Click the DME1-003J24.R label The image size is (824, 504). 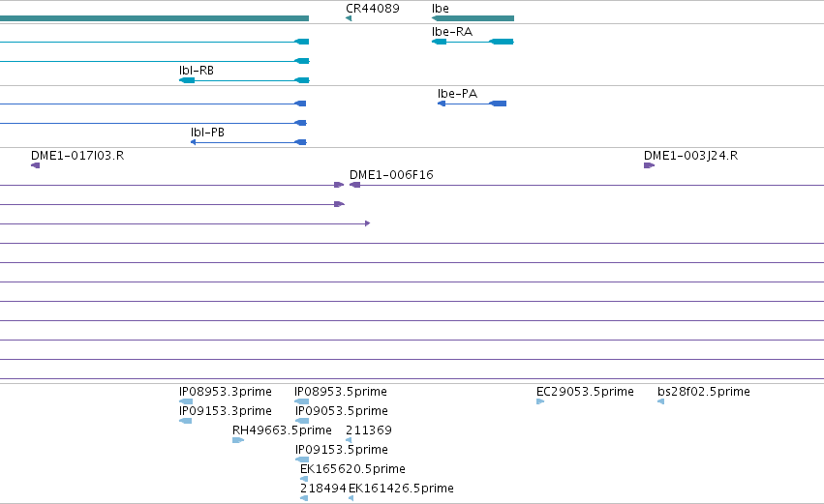point(691,156)
